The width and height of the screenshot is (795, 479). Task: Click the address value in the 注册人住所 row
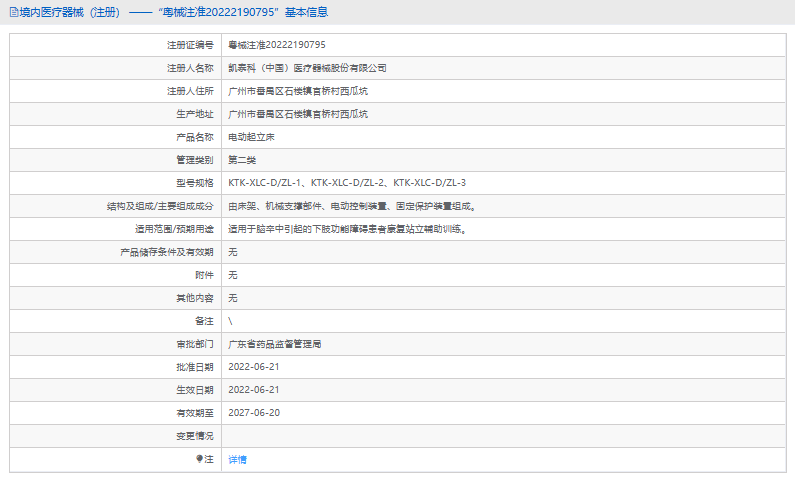point(298,91)
